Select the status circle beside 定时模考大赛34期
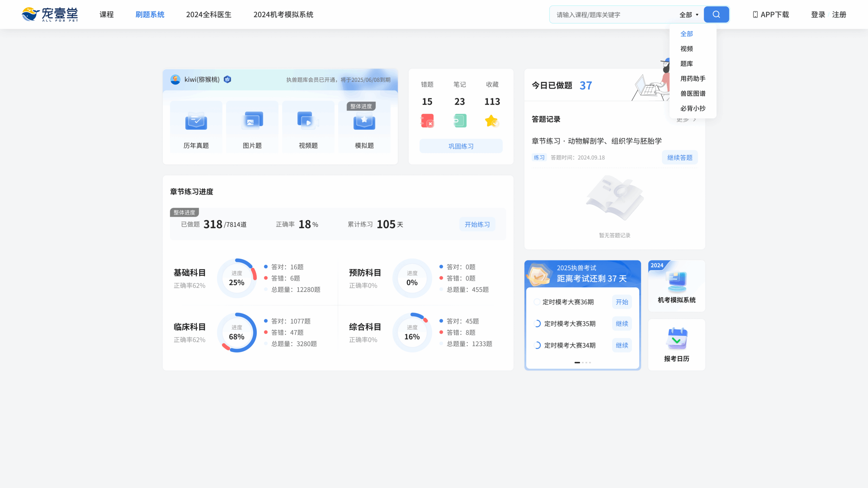 point(537,345)
